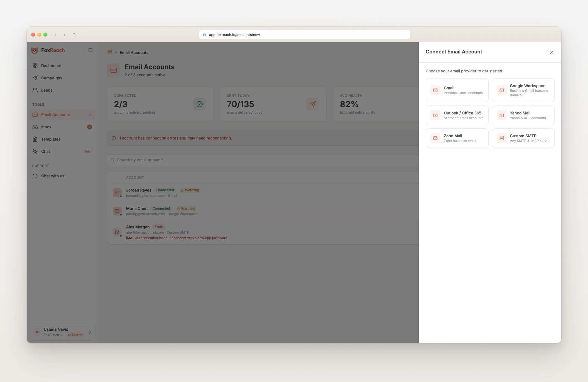This screenshot has width=588, height=382.
Task: Expand Usama Navid account switcher
Action: (90, 332)
